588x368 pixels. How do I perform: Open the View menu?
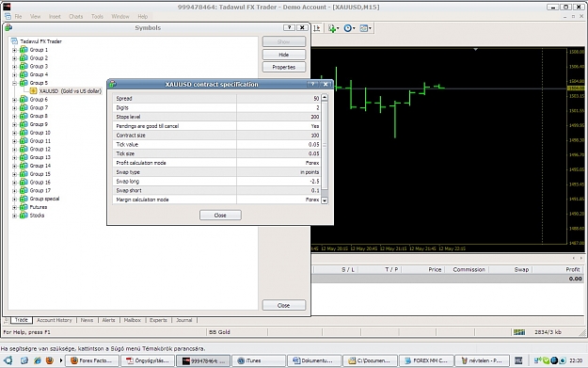click(35, 17)
